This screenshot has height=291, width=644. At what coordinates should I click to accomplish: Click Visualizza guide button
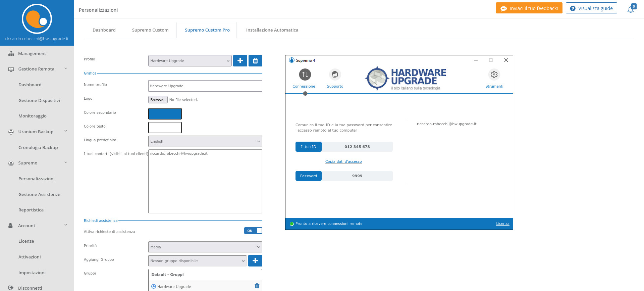(x=591, y=8)
